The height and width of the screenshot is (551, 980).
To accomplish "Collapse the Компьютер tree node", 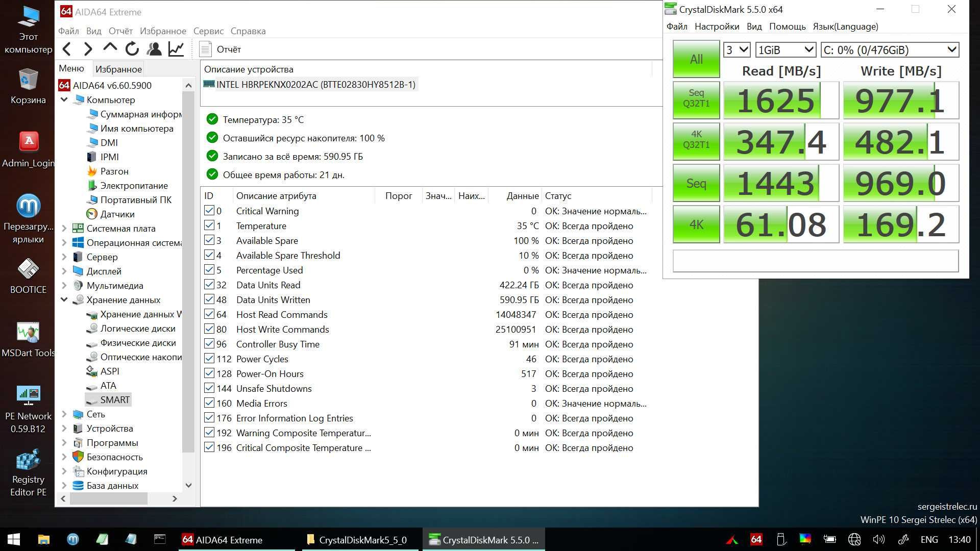I will point(64,99).
